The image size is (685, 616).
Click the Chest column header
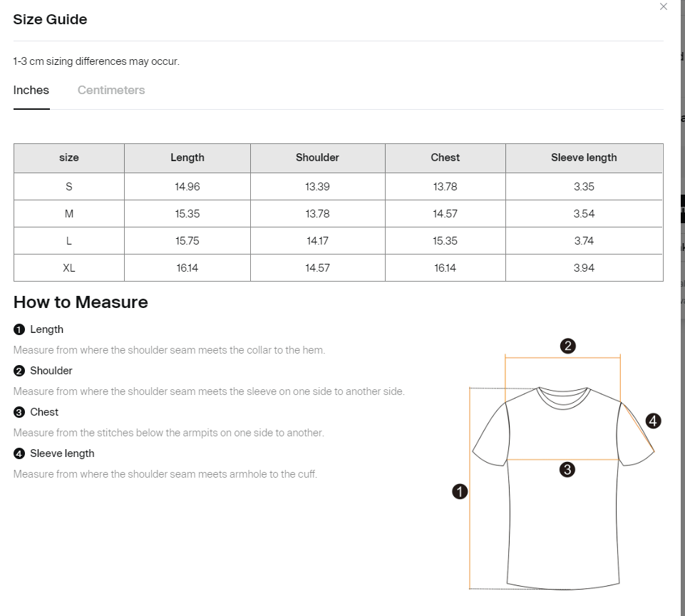click(445, 158)
